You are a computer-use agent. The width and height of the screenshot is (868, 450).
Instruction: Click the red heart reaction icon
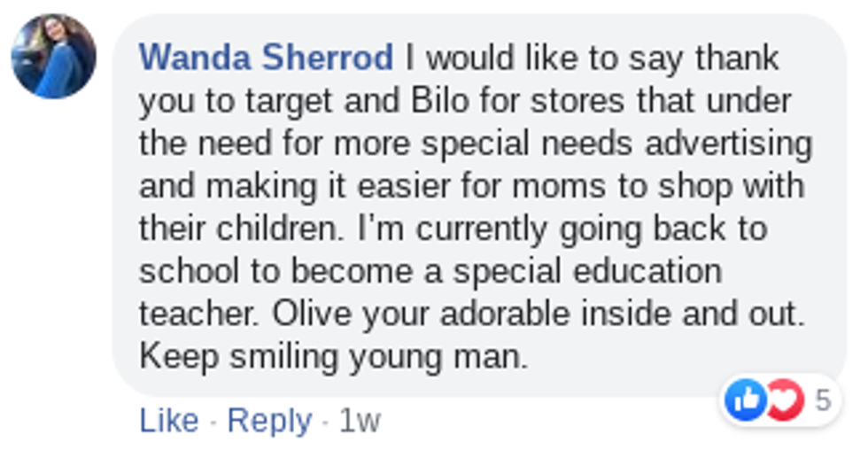click(x=784, y=400)
